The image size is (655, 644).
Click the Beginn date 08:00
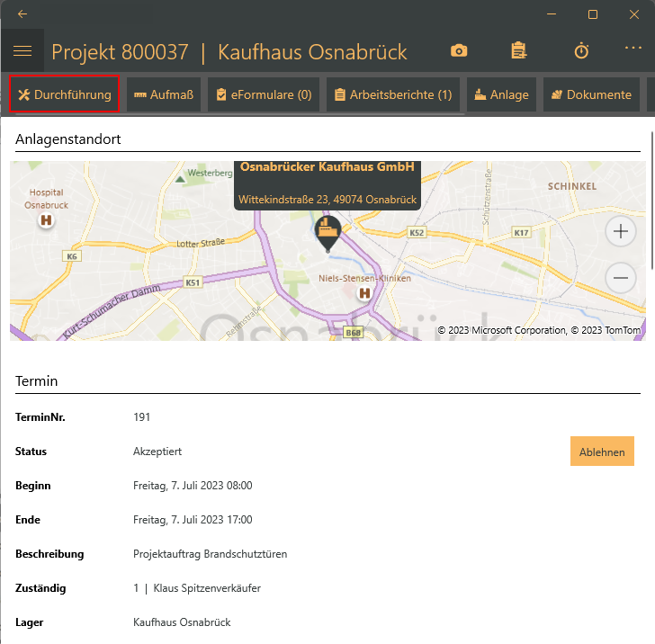click(193, 486)
